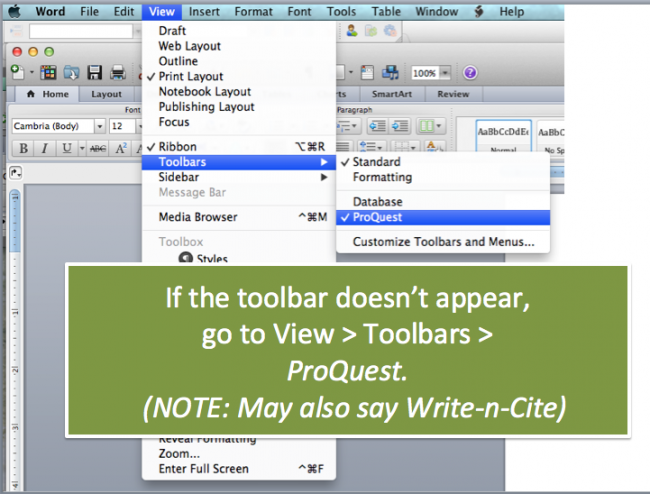650x494 pixels.
Task: Click the Save floppy disk icon
Action: (95, 73)
